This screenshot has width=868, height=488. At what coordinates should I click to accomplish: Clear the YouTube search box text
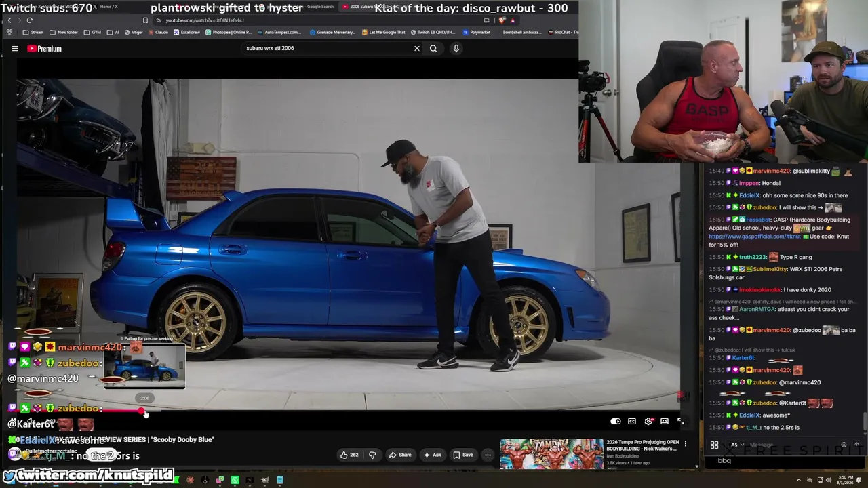point(417,48)
